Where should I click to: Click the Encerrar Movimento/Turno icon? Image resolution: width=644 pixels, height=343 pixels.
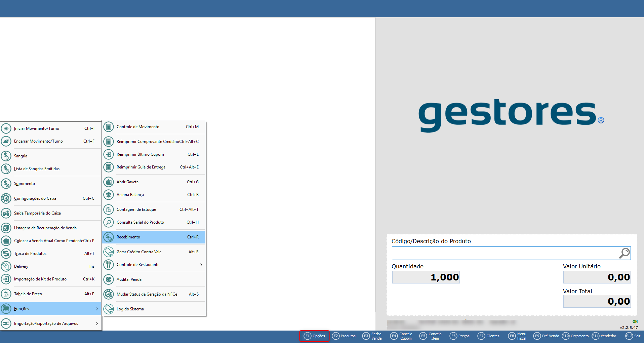point(6,141)
